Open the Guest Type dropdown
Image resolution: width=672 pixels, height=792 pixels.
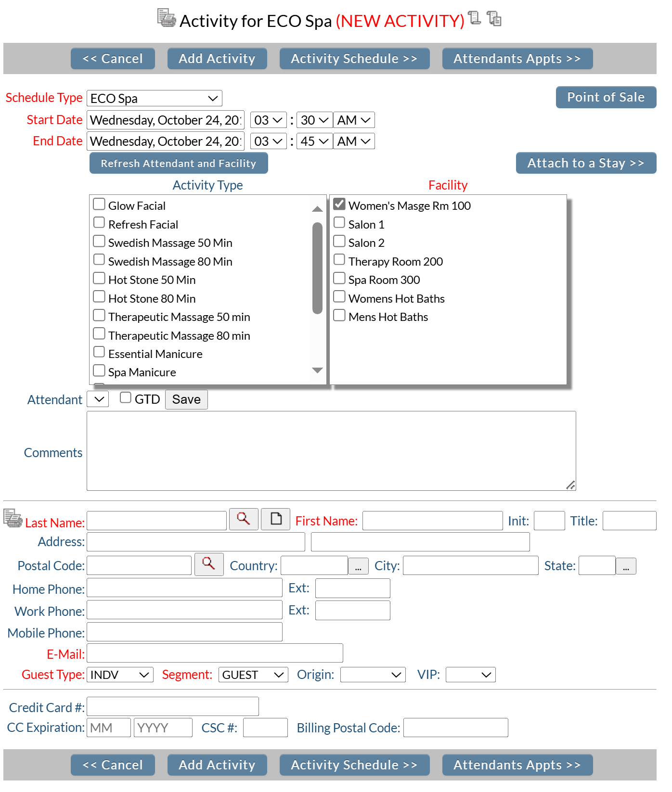(120, 675)
